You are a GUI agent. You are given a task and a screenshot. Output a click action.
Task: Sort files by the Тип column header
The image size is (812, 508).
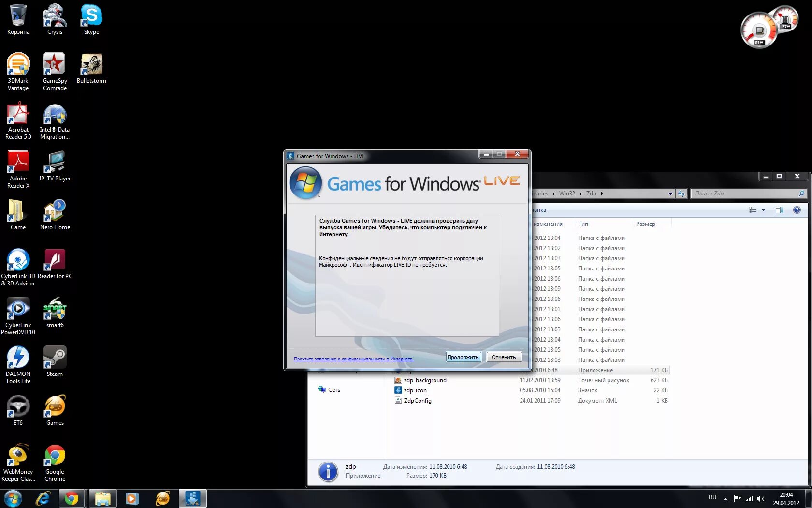[x=583, y=224]
